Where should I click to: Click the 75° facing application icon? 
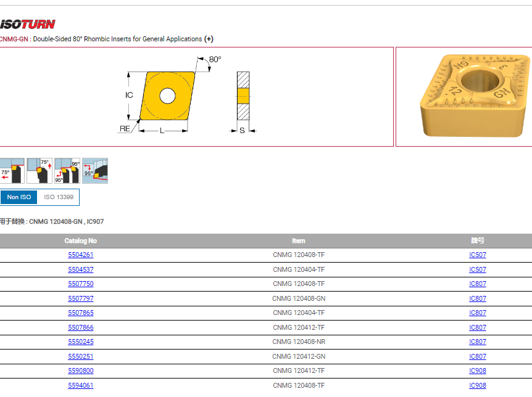[39, 170]
